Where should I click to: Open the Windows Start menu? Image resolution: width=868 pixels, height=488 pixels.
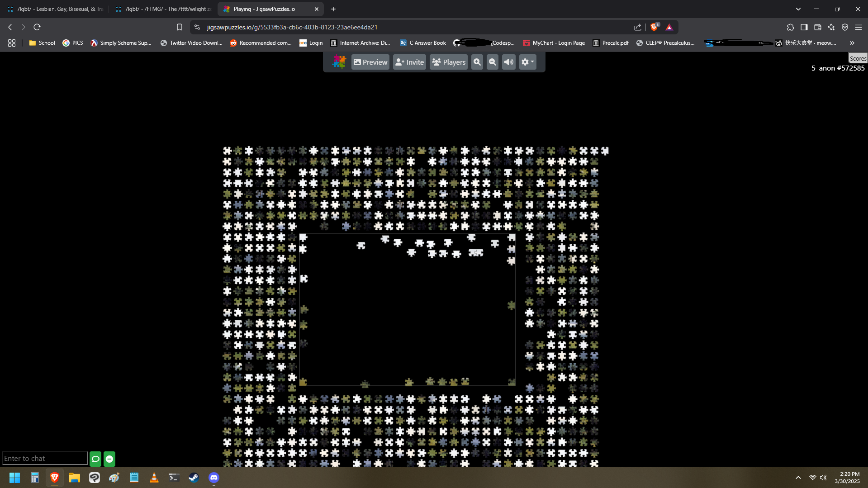[x=14, y=478]
